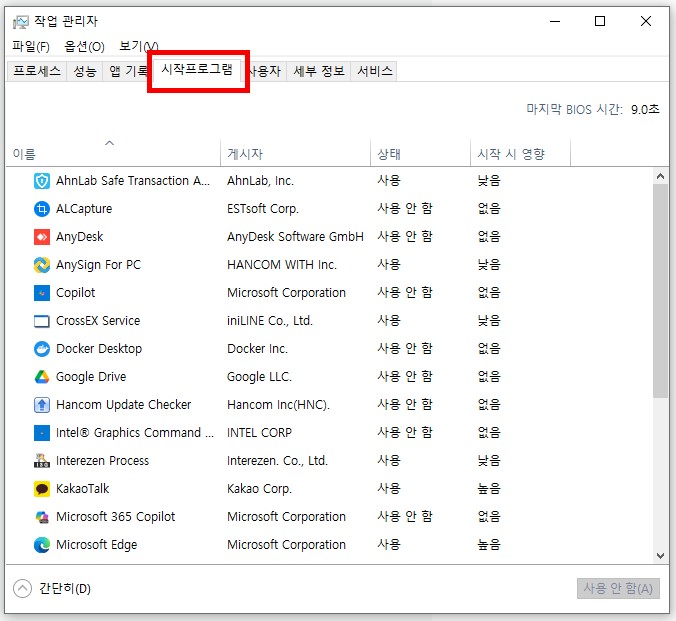Click the INTEL CORP publisher cell
This screenshot has width=676, height=621.
(260, 433)
